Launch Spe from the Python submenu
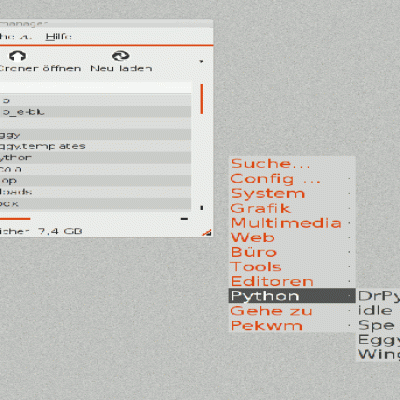Image resolution: width=400 pixels, height=400 pixels. pyautogui.click(x=378, y=325)
